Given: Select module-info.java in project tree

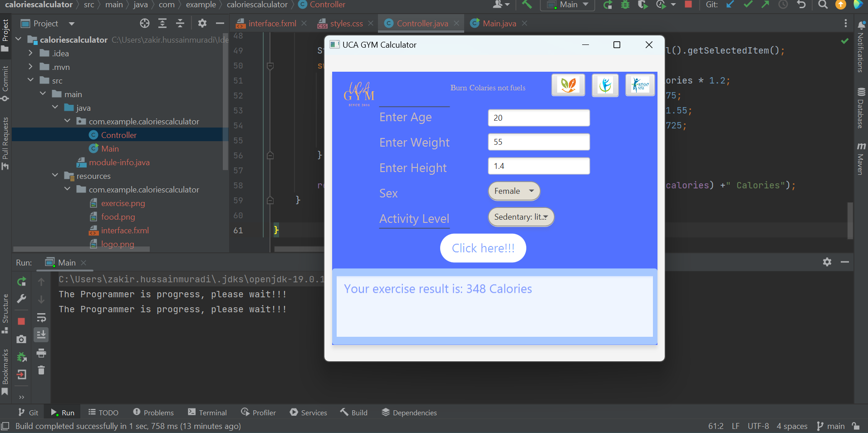Looking at the screenshot, I should click(119, 162).
